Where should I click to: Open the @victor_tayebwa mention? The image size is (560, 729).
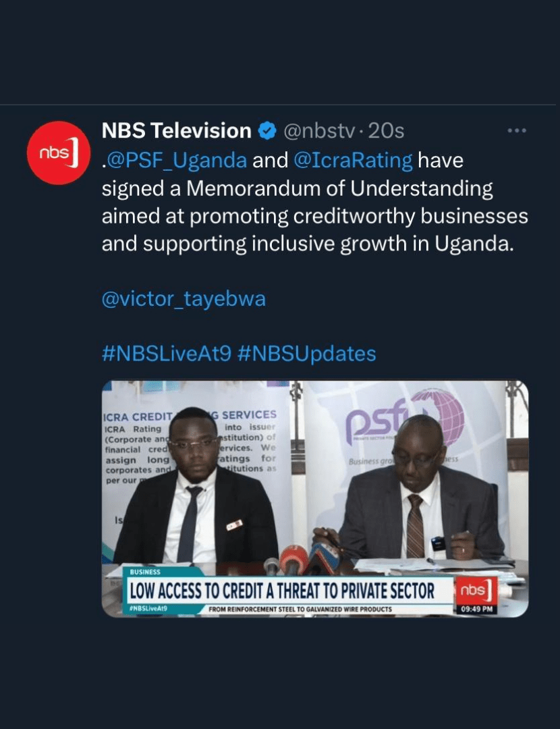(184, 298)
